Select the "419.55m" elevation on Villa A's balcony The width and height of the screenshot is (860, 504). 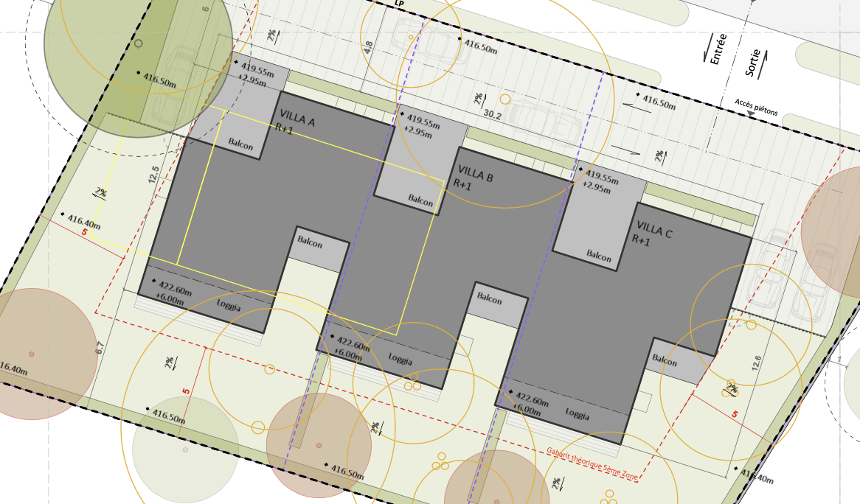[x=257, y=69]
